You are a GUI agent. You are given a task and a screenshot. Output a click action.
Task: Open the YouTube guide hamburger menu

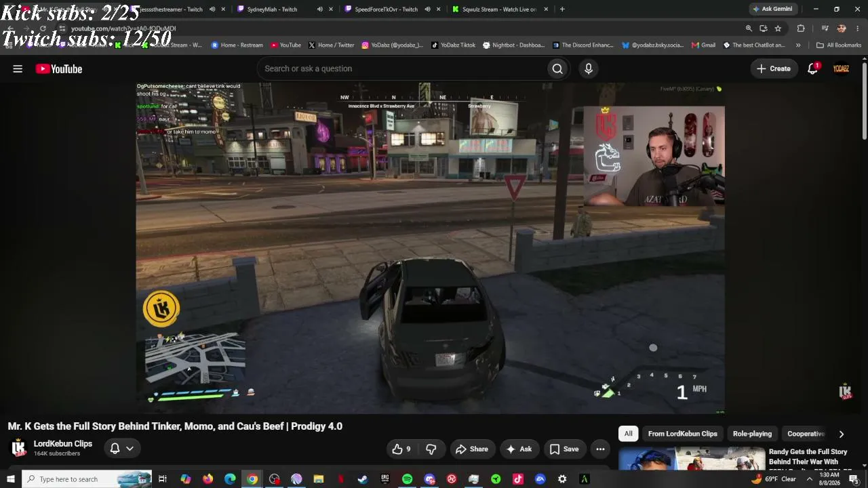[18, 68]
